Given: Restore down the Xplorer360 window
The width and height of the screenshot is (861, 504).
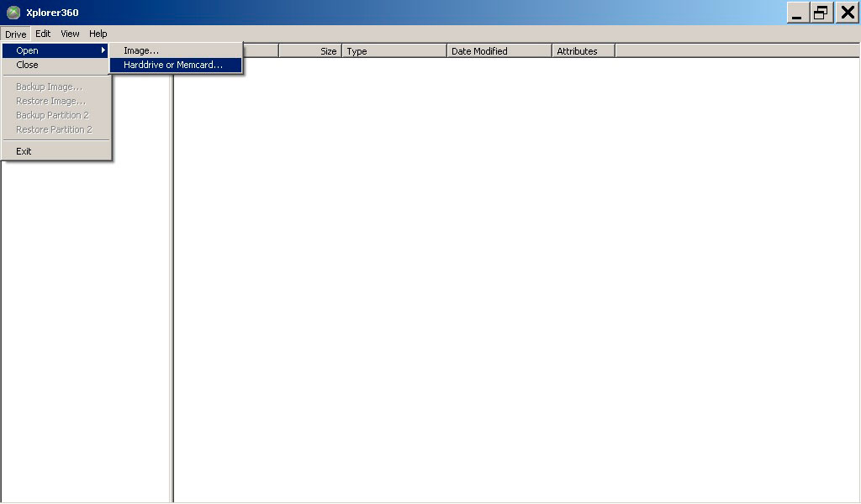Looking at the screenshot, I should pos(821,13).
